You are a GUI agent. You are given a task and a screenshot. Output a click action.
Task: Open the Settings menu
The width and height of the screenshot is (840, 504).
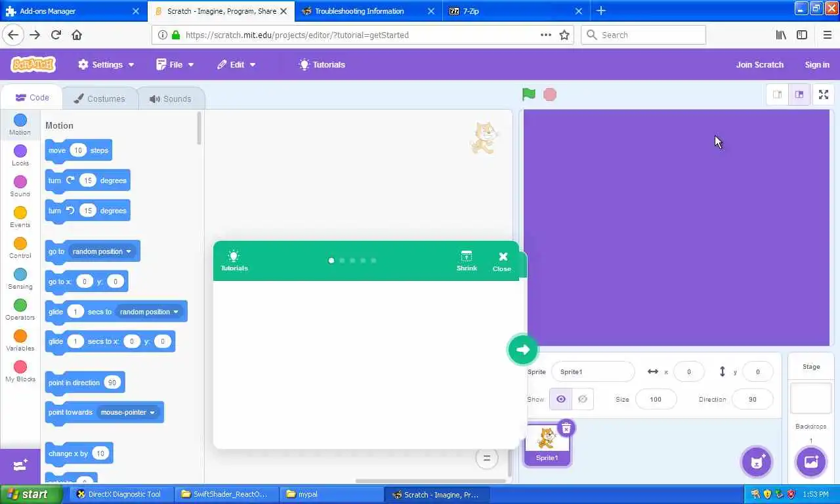106,64
